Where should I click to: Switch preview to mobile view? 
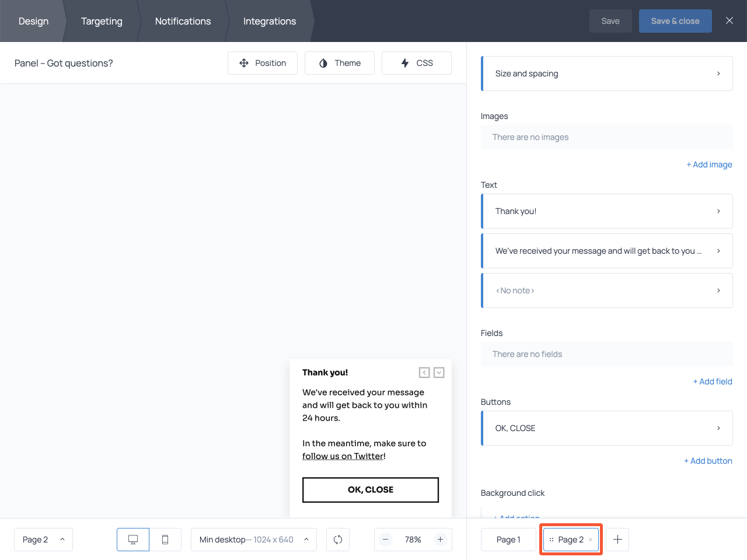tap(166, 539)
